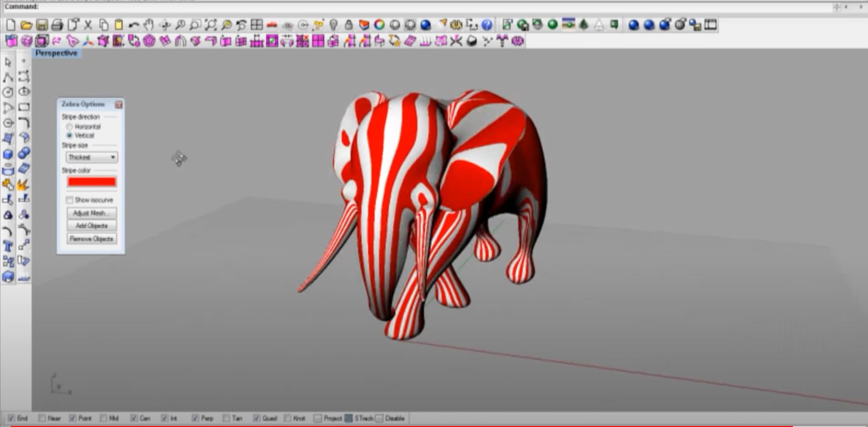Screen dimensions: 868x427
Task: Select Horizontal stripe direction
Action: click(69, 127)
